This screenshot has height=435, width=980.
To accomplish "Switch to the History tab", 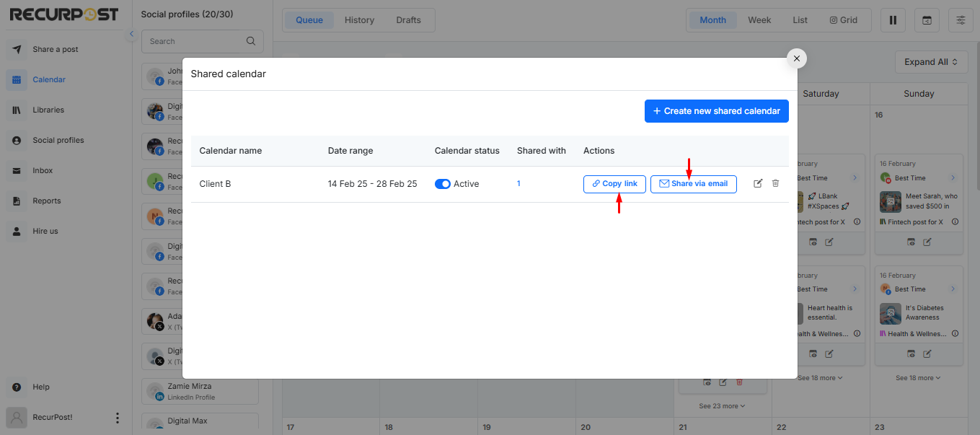I will point(359,20).
